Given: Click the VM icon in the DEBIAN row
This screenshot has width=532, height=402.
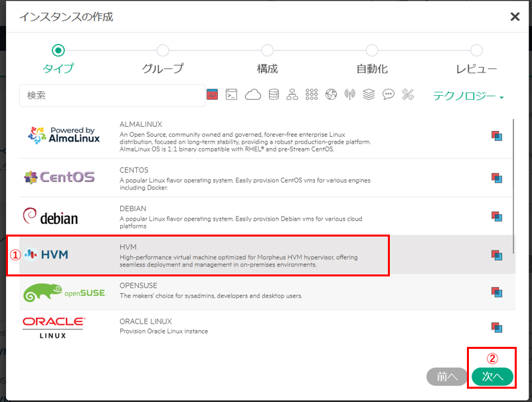Looking at the screenshot, I should pyautogui.click(x=497, y=216).
